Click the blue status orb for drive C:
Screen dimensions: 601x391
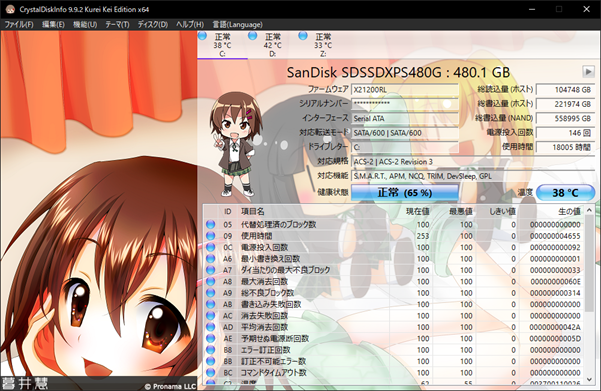pyautogui.click(x=202, y=36)
